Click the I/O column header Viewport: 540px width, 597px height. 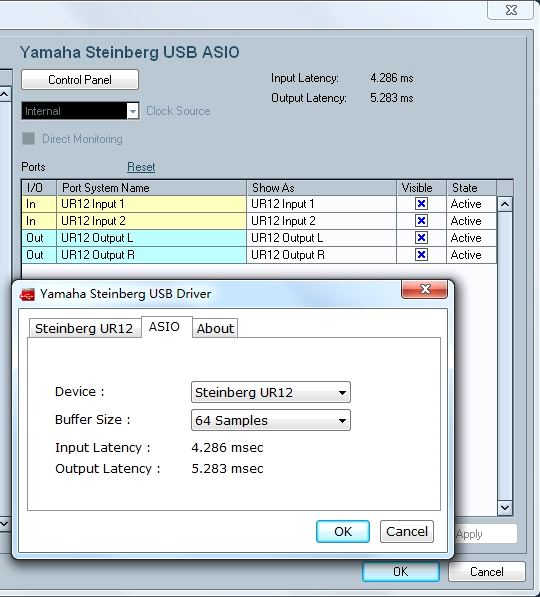tap(39, 188)
